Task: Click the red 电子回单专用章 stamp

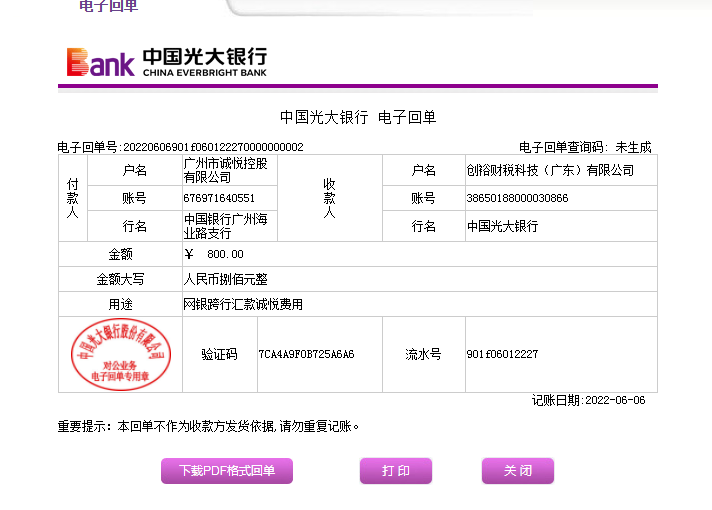Action: click(x=120, y=354)
